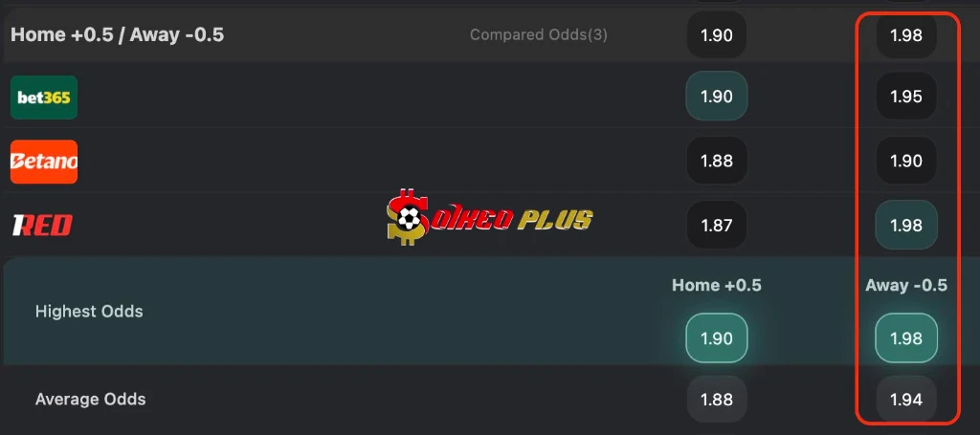Click the Average Odds row label
980x435 pixels.
[91, 399]
